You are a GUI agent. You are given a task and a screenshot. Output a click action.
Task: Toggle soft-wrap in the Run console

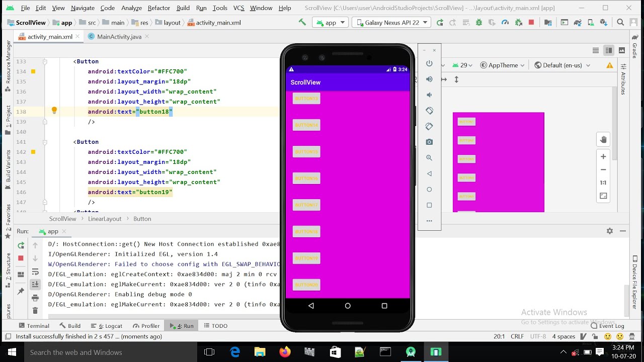[x=35, y=272]
